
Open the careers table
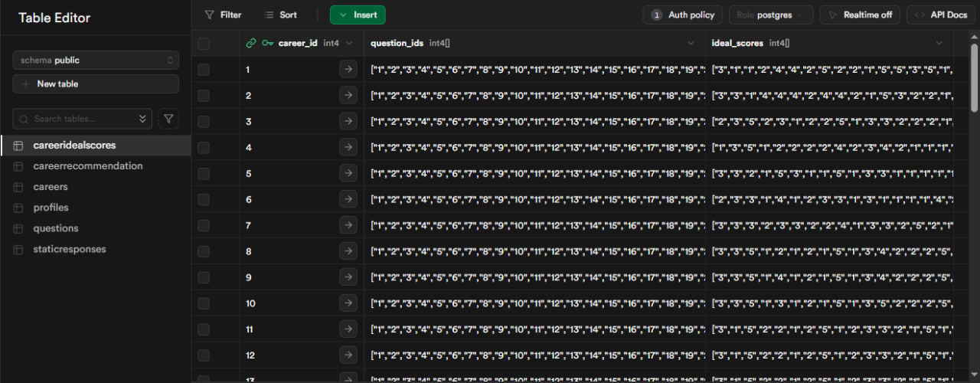click(x=96, y=187)
